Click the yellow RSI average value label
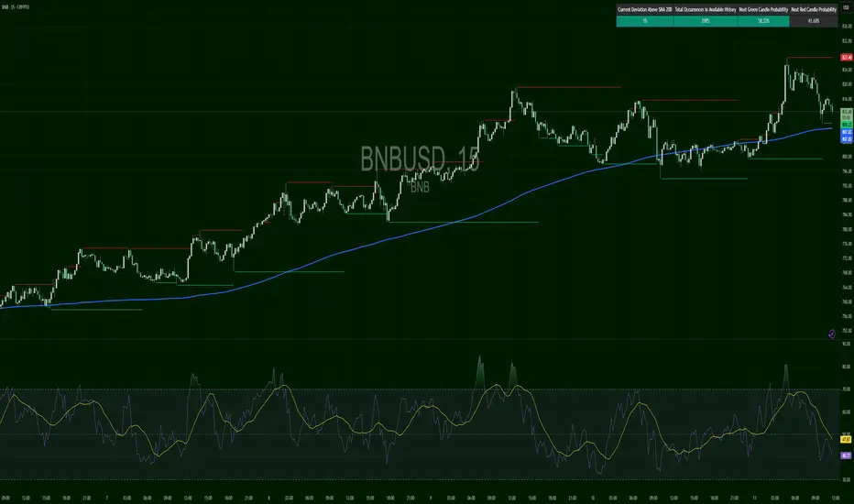Image resolution: width=854 pixels, height=504 pixels. click(846, 439)
